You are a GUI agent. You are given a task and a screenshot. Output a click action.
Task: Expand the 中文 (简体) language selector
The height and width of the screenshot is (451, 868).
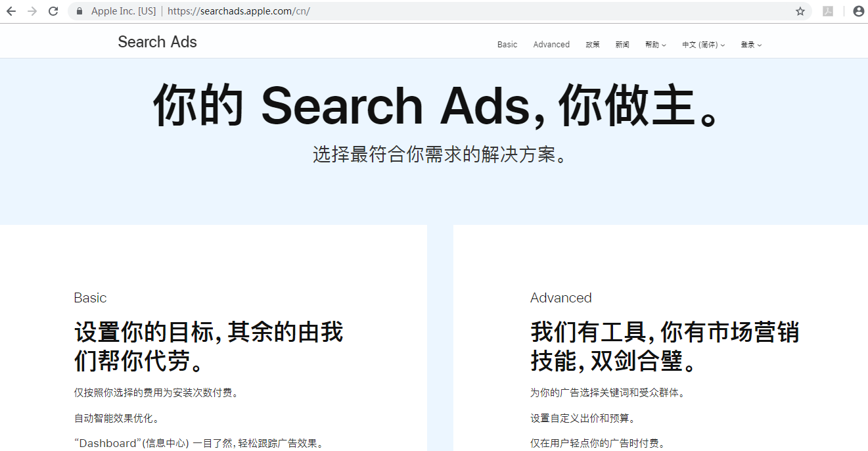coord(702,45)
